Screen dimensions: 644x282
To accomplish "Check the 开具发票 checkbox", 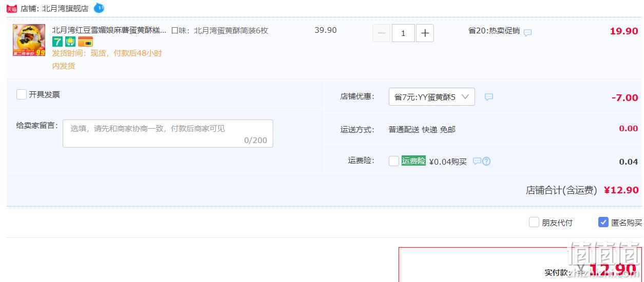I will (x=22, y=94).
